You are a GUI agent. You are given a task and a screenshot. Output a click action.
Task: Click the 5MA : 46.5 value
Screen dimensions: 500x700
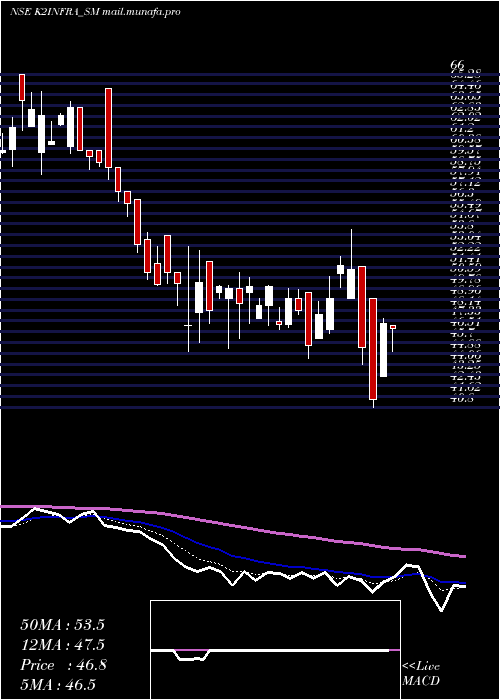(58, 685)
